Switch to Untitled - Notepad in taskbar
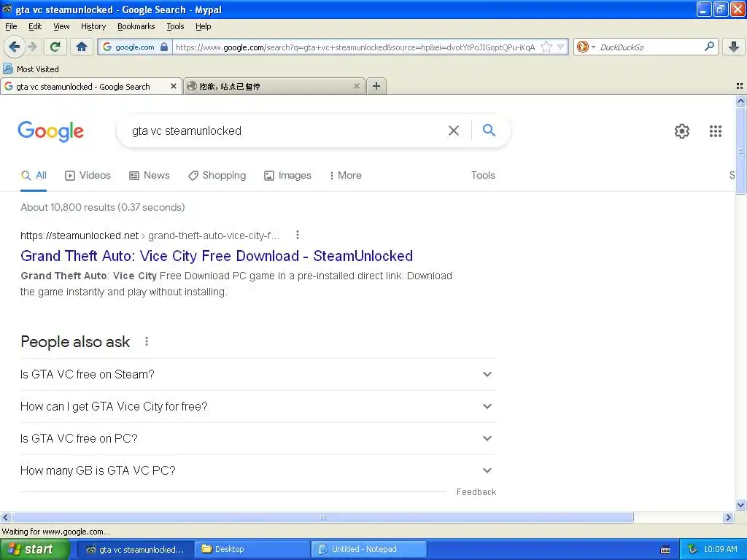The image size is (747, 560). click(x=368, y=549)
